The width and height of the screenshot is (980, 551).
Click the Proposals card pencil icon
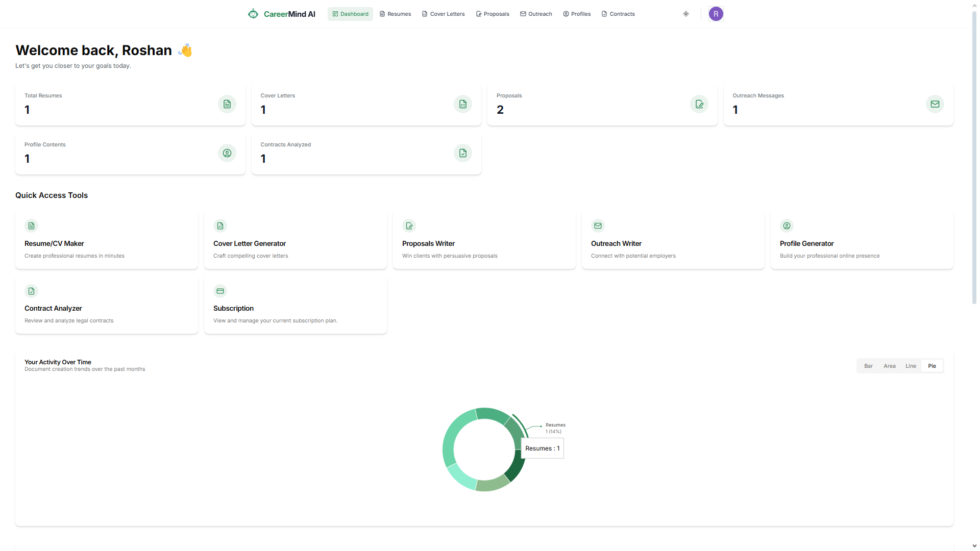699,104
